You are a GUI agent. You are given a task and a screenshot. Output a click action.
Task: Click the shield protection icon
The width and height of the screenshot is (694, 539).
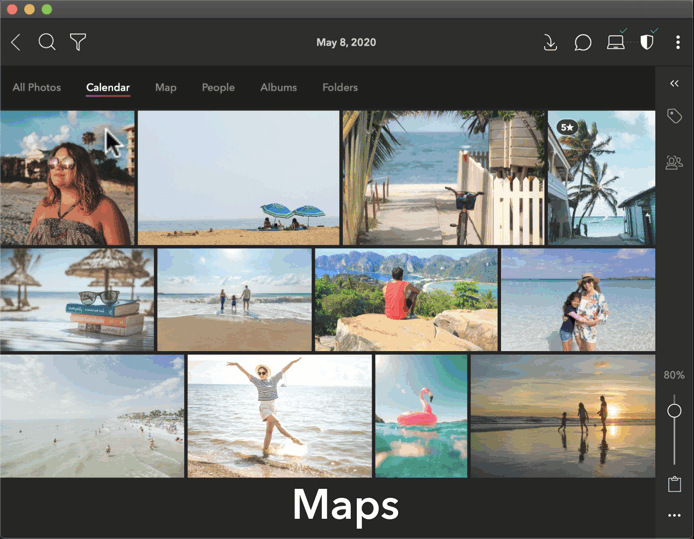click(647, 42)
